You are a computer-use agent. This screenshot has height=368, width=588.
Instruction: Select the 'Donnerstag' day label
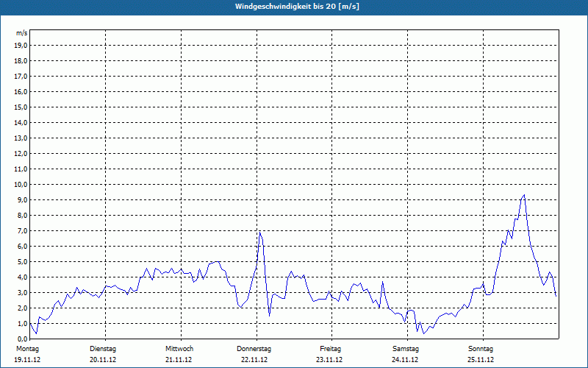coord(254,349)
